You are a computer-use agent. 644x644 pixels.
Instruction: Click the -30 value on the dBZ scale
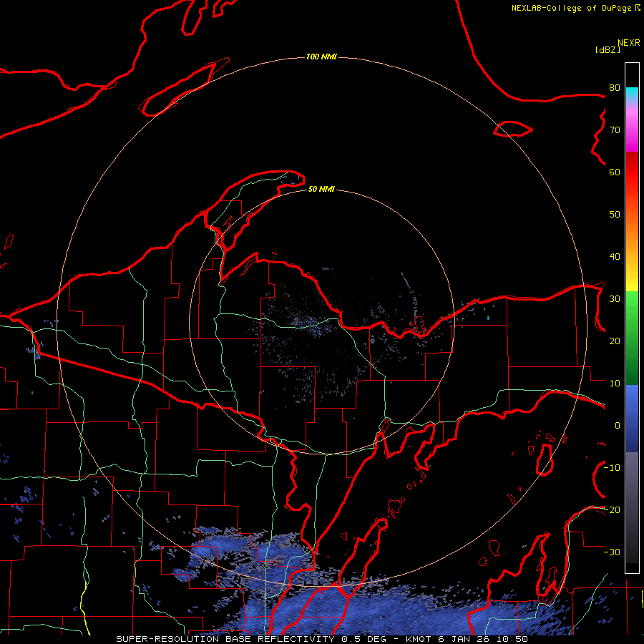coord(613,552)
